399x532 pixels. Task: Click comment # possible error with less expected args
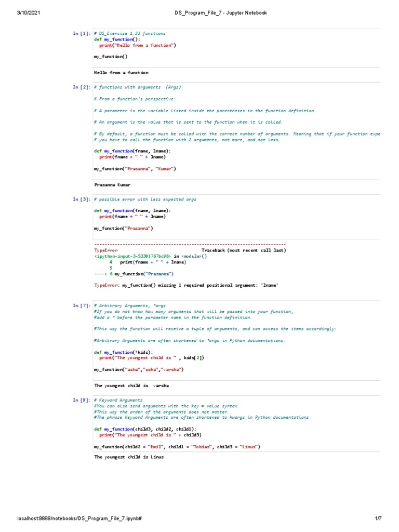click(145, 199)
